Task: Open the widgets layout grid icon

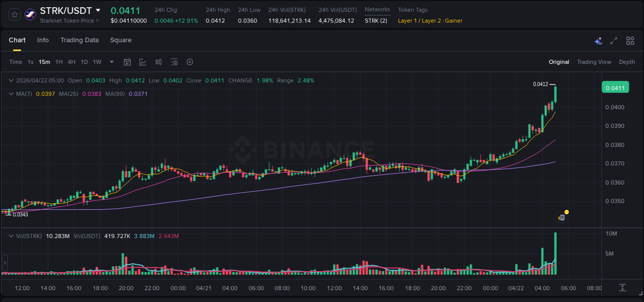Action: point(630,40)
